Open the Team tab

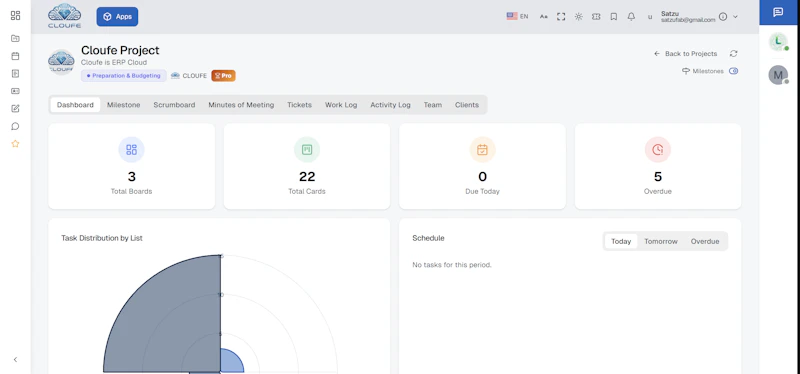click(x=432, y=105)
